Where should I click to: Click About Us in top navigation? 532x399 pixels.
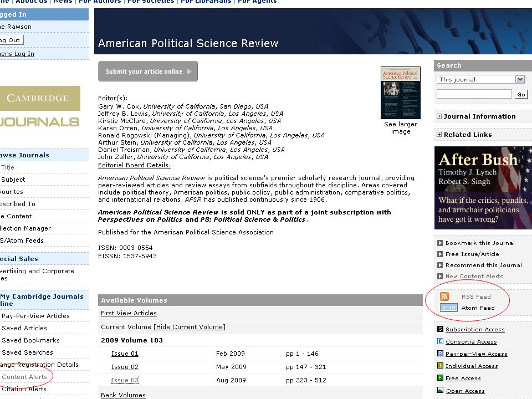pyautogui.click(x=32, y=2)
